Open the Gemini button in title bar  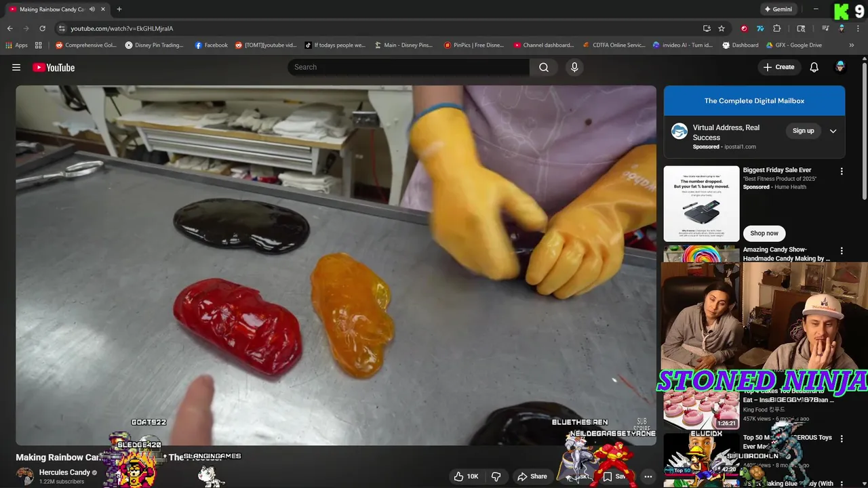(778, 9)
